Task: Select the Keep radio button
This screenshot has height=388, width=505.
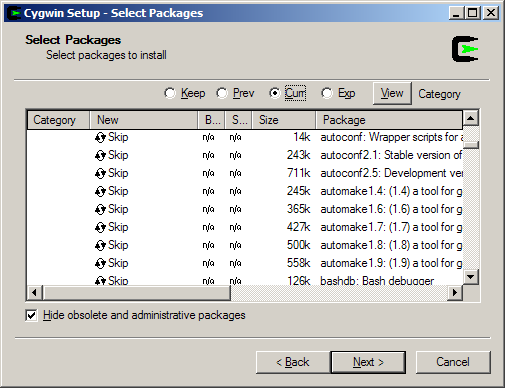Action: pyautogui.click(x=170, y=93)
